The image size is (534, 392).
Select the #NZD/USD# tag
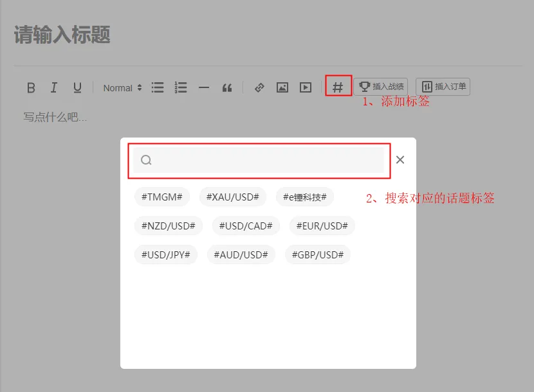(x=169, y=226)
